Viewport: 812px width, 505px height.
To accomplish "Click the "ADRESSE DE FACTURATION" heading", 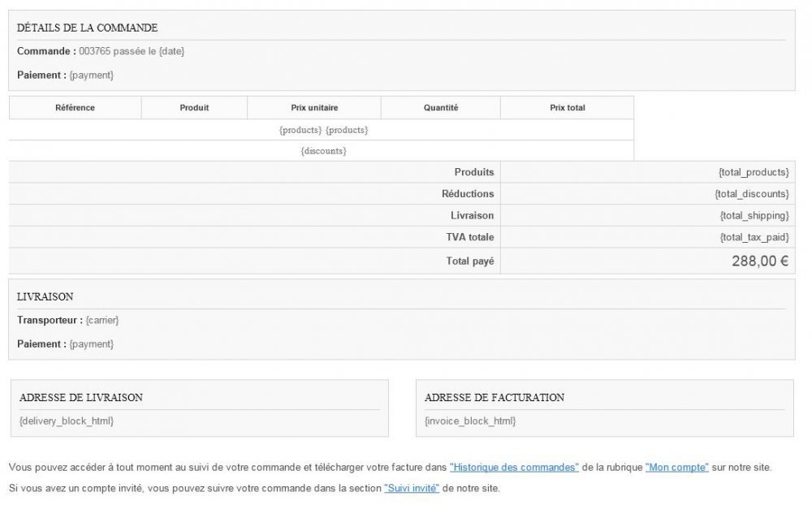I will [494, 398].
